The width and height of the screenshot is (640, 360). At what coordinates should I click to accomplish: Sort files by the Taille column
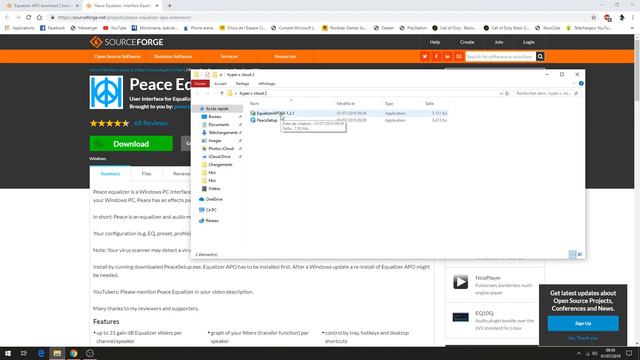point(429,104)
